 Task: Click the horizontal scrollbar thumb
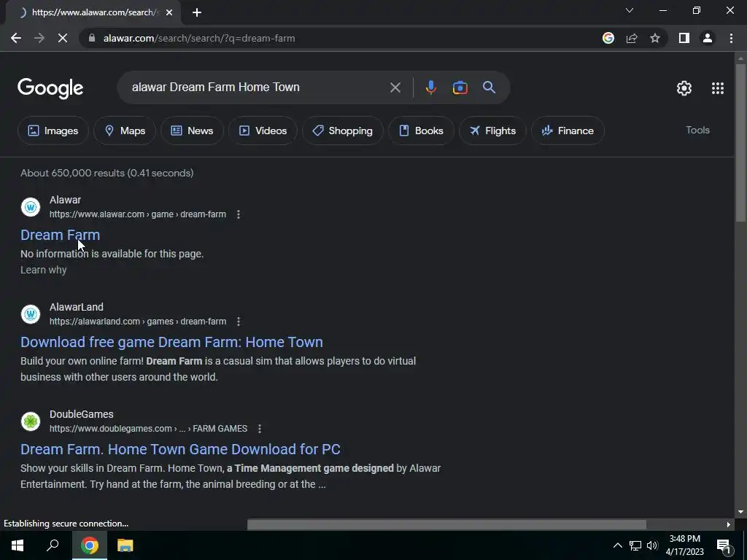click(446, 524)
